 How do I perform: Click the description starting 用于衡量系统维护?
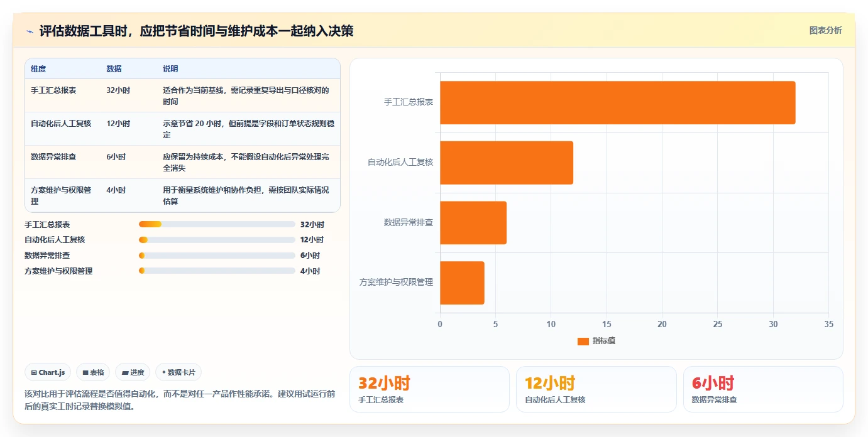point(246,196)
